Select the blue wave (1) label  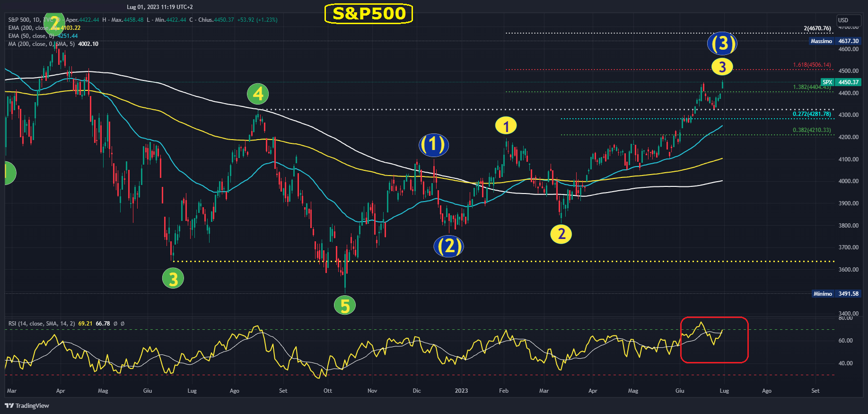pyautogui.click(x=434, y=145)
